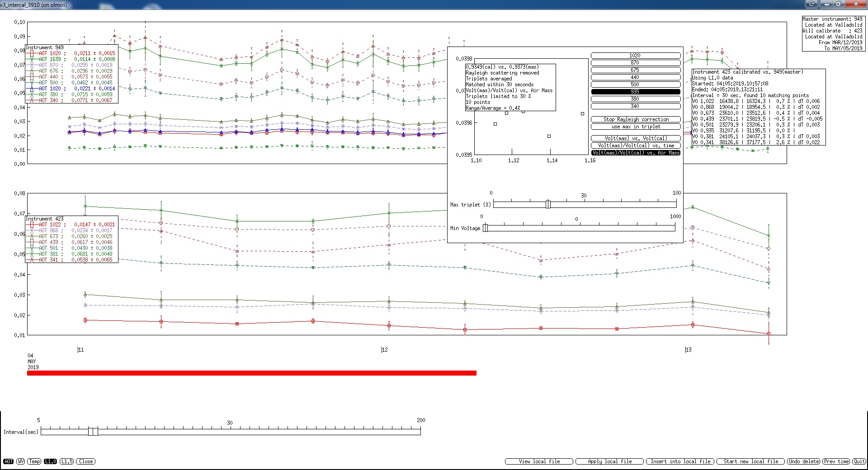Click the hour 12 tick on time axis
Viewport: 868px width, 470px height.
click(384, 350)
